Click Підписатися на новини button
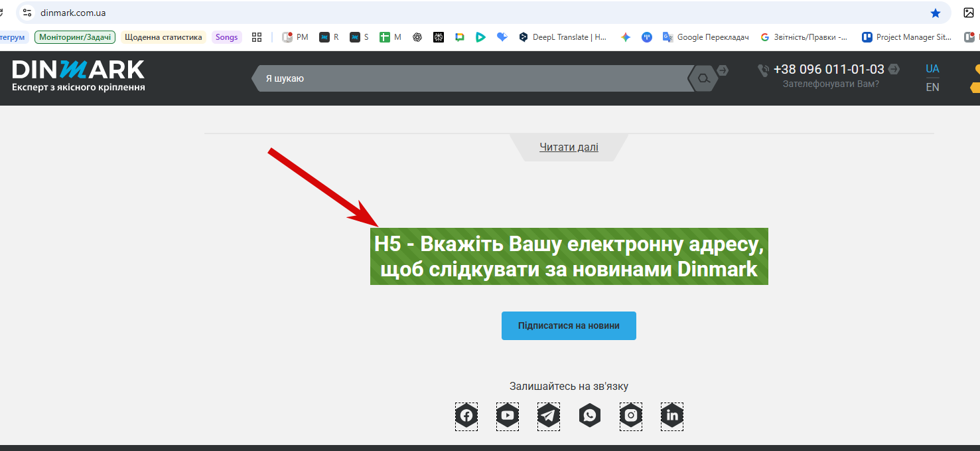980x451 pixels. click(569, 325)
